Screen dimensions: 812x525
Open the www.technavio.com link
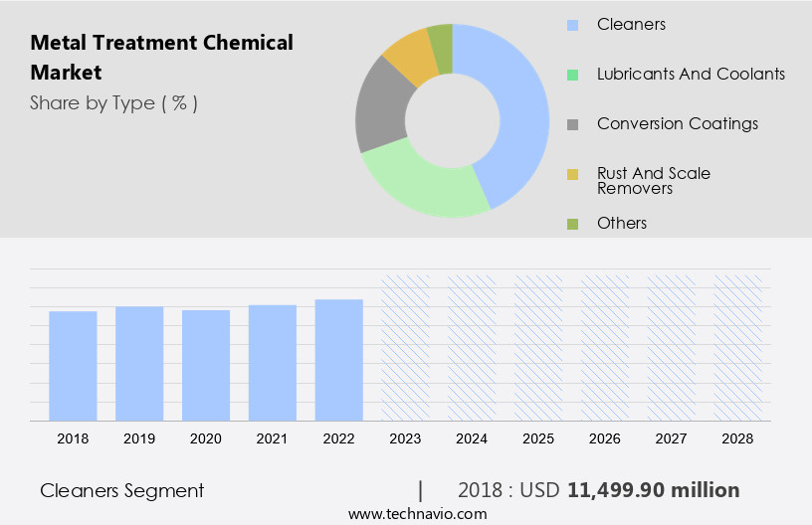click(417, 514)
